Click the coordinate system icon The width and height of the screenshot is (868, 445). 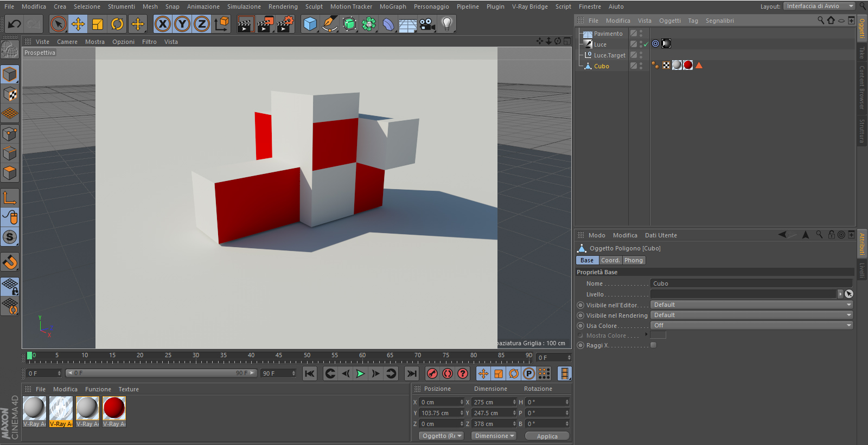(x=222, y=24)
